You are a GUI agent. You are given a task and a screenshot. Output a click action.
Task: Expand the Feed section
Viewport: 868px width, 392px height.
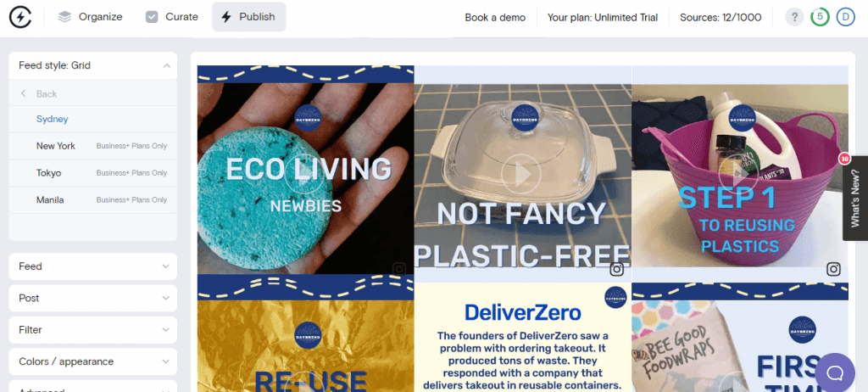coord(93,266)
